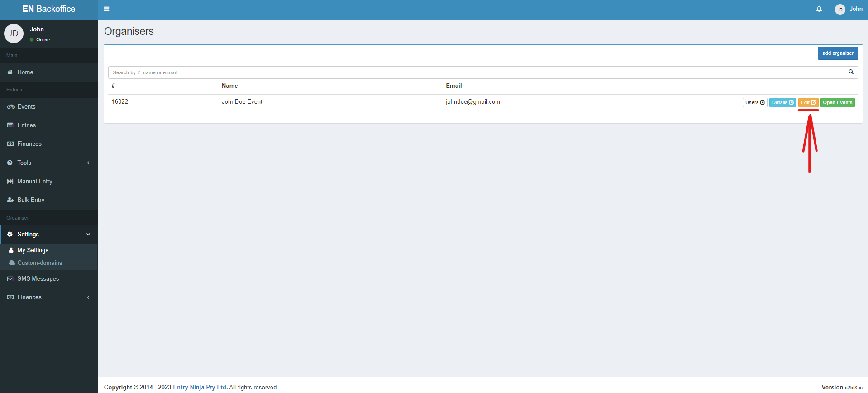This screenshot has width=868, height=393.
Task: Click the JD avatar in top bar
Action: pos(840,10)
